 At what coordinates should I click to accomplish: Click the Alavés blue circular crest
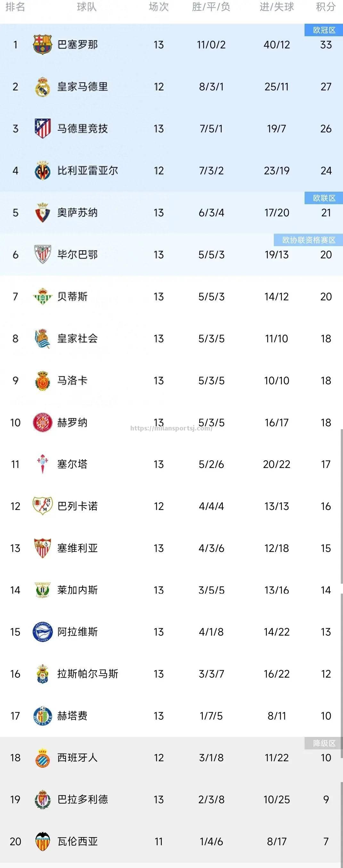42,632
